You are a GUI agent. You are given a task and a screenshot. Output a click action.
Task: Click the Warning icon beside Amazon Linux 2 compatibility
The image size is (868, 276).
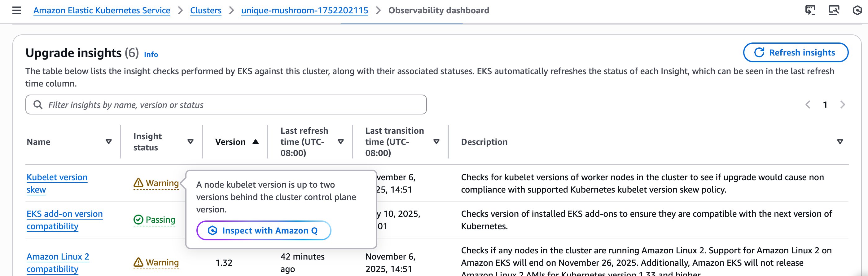[139, 262]
